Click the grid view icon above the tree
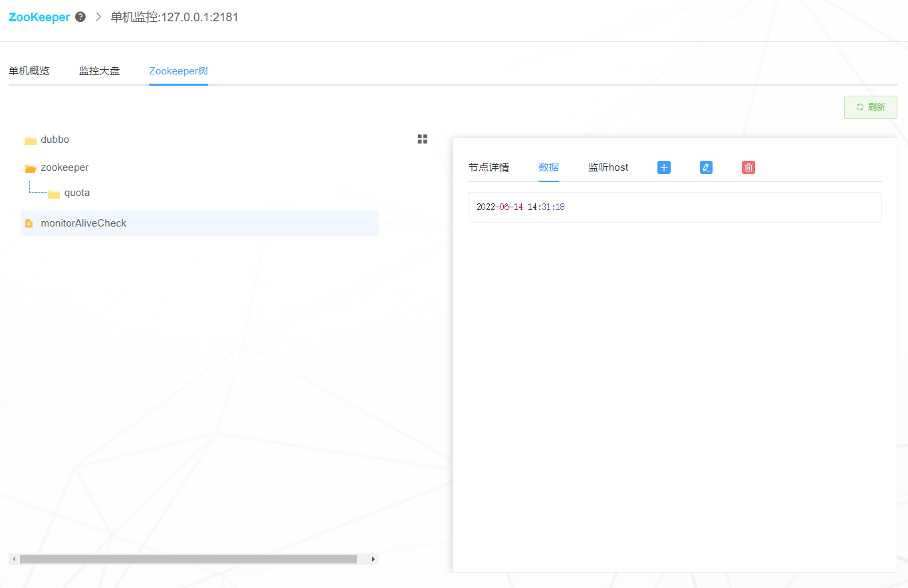The image size is (908, 588). click(x=422, y=139)
